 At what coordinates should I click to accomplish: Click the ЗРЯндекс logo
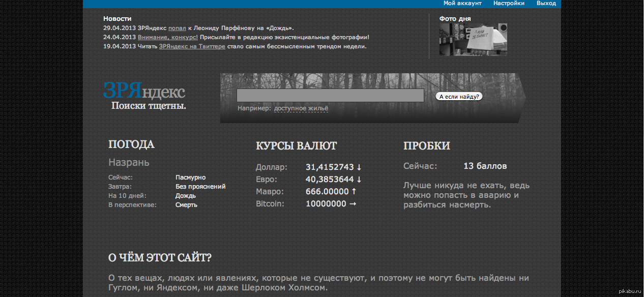[144, 92]
